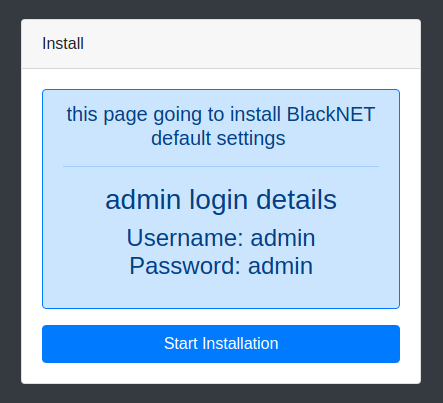
Task: Click the admin value after Username
Action: pos(283,238)
